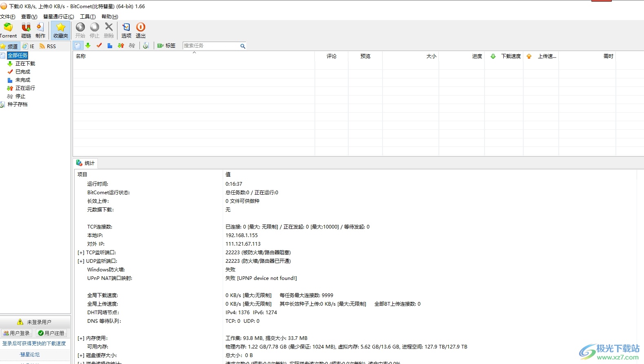Exit BitComet with 退出 icon
This screenshot has width=644, height=364.
141,31
